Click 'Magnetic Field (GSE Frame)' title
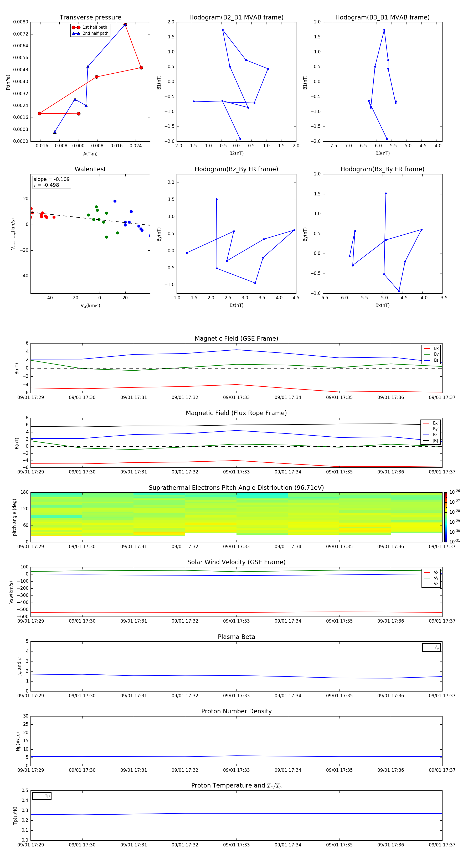Screen dimensions: 473x868 pyautogui.click(x=236, y=339)
